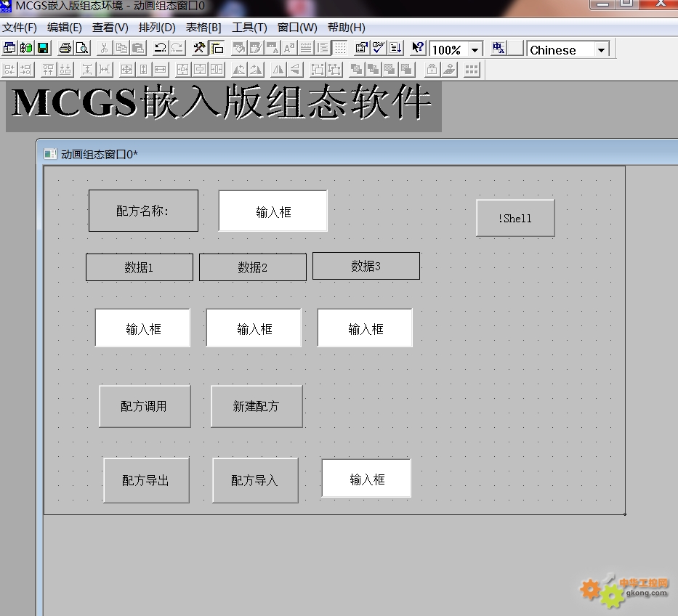Expand the Chinese language dropdown
678x616 pixels.
click(601, 49)
